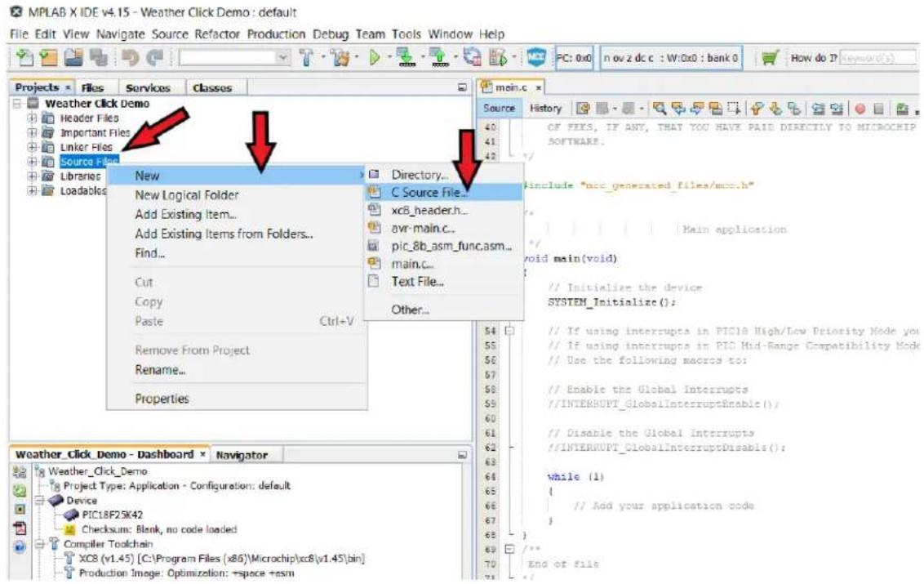Click the editor Find Selection icon
This screenshot has height=584, width=924.
[x=660, y=109]
